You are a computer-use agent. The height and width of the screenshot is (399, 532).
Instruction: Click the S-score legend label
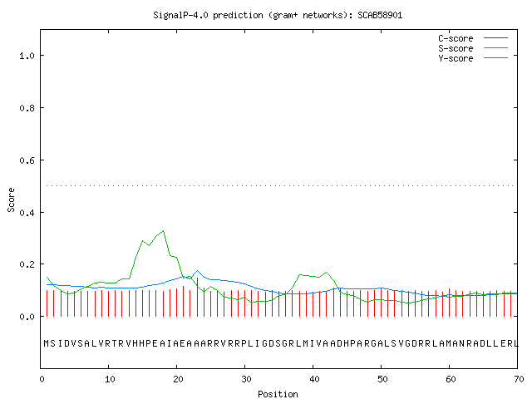456,48
